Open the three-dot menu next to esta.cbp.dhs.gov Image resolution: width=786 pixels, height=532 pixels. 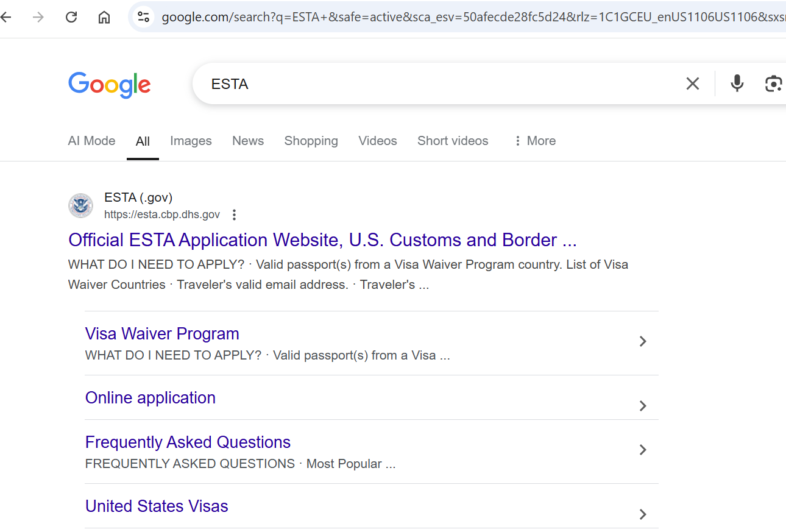[x=234, y=215]
